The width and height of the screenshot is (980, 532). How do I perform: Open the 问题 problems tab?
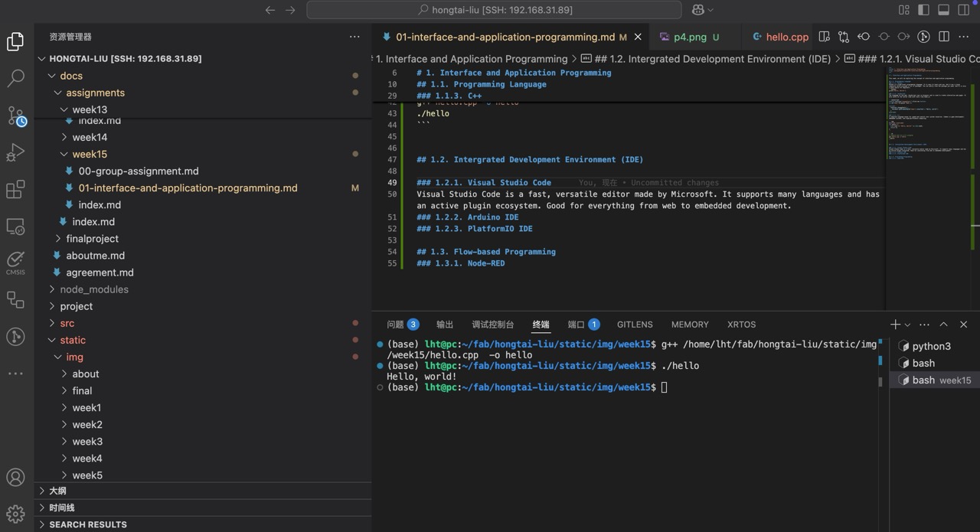tap(403, 325)
